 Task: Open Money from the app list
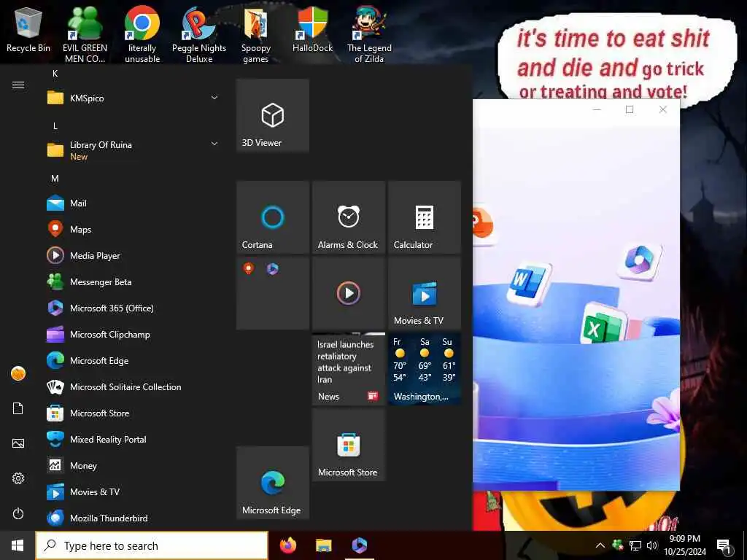point(133,465)
